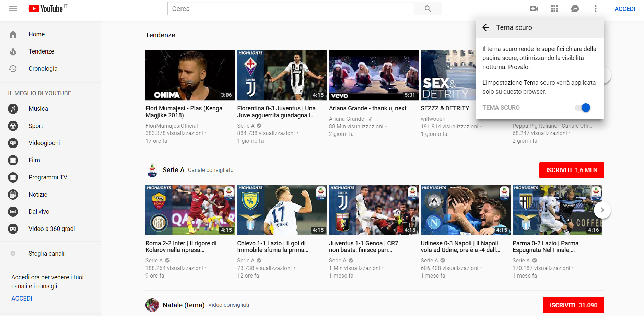Open Cronologia using the clock icon
The width and height of the screenshot is (644, 316).
click(13, 68)
